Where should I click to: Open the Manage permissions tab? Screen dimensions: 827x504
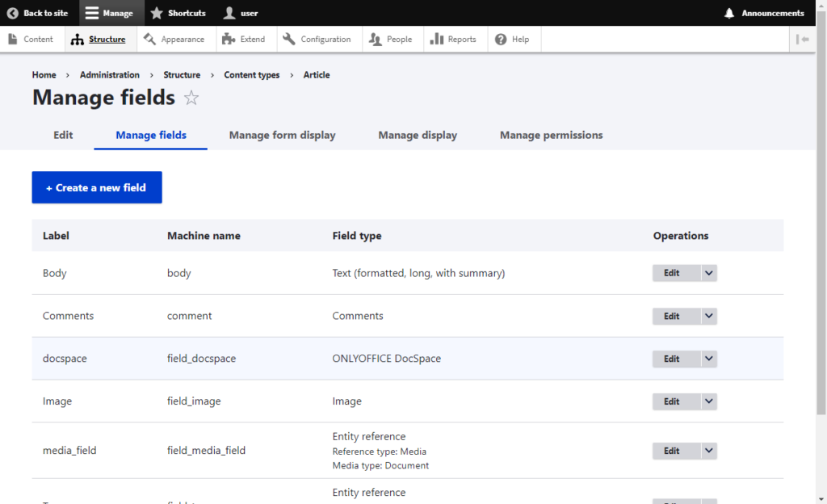[551, 135]
